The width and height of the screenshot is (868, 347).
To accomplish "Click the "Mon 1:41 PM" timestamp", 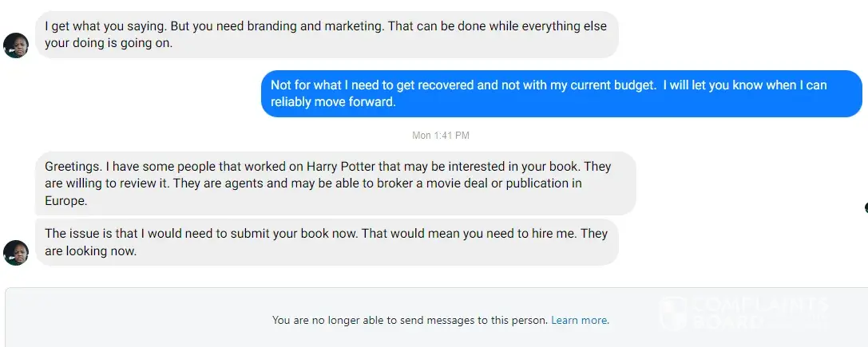I will 441,136.
